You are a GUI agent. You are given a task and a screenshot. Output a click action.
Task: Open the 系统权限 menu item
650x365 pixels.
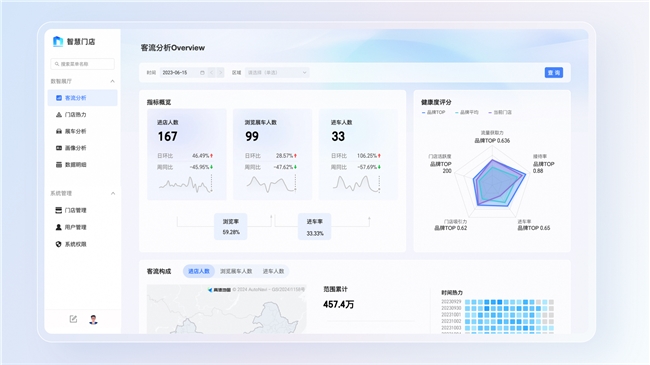tap(82, 244)
